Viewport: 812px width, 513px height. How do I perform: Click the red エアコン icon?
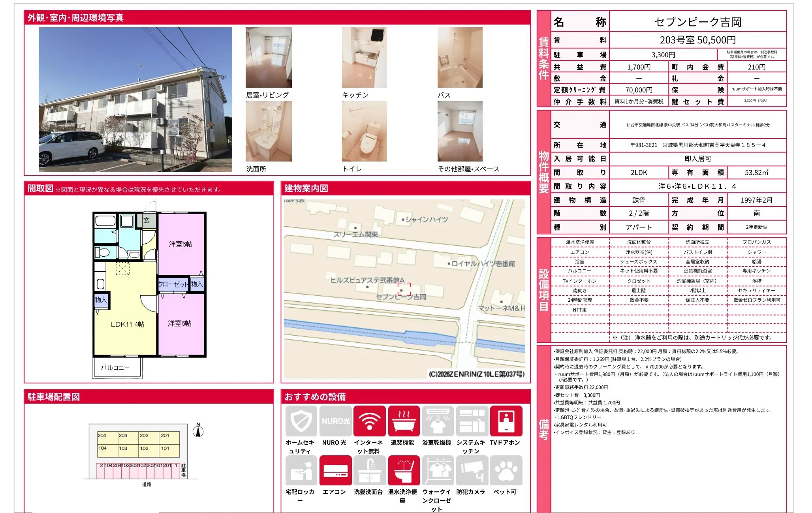point(335,470)
